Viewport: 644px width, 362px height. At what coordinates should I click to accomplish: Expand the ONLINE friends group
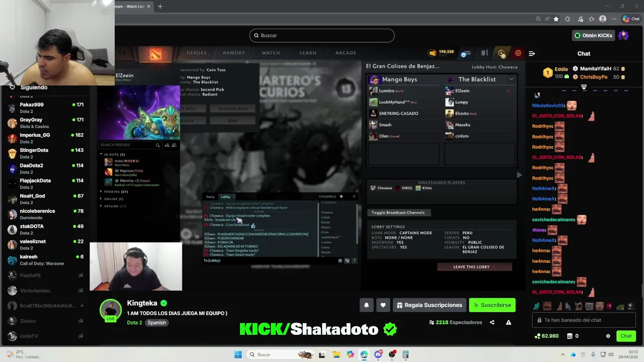[101, 199]
